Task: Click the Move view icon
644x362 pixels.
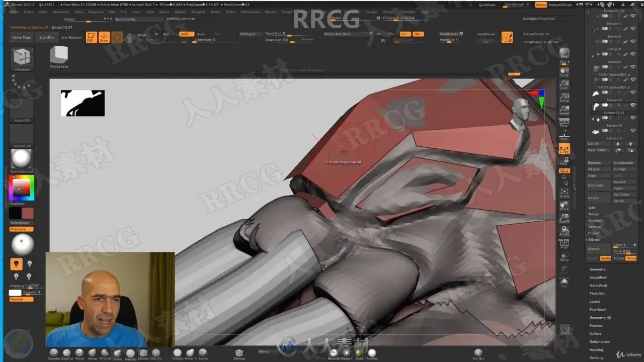Action: [565, 206]
